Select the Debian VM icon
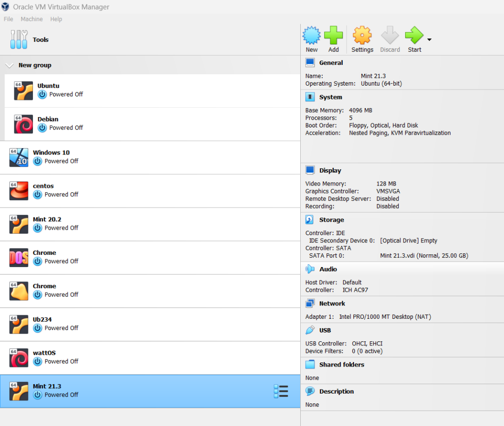 coord(23,124)
